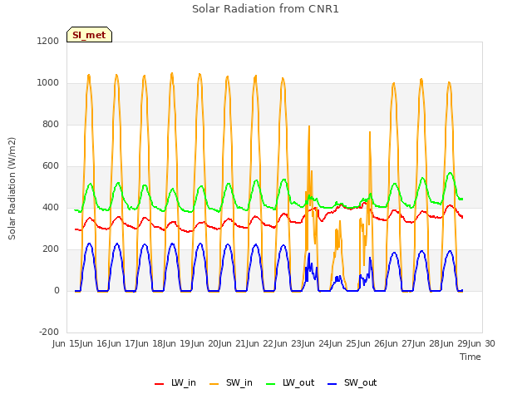This screenshot has width=532, height=399.
Task: Click the green LW_out legend swatch
Action: pos(270,383)
